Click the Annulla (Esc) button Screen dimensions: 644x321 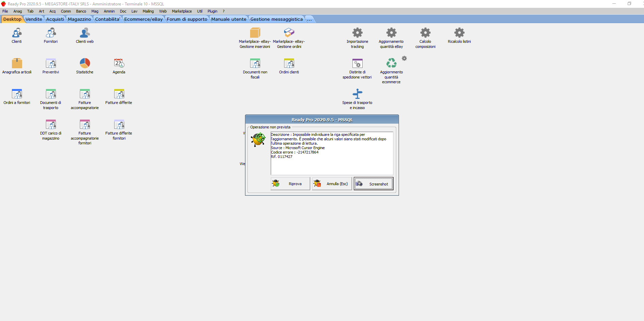332,184
